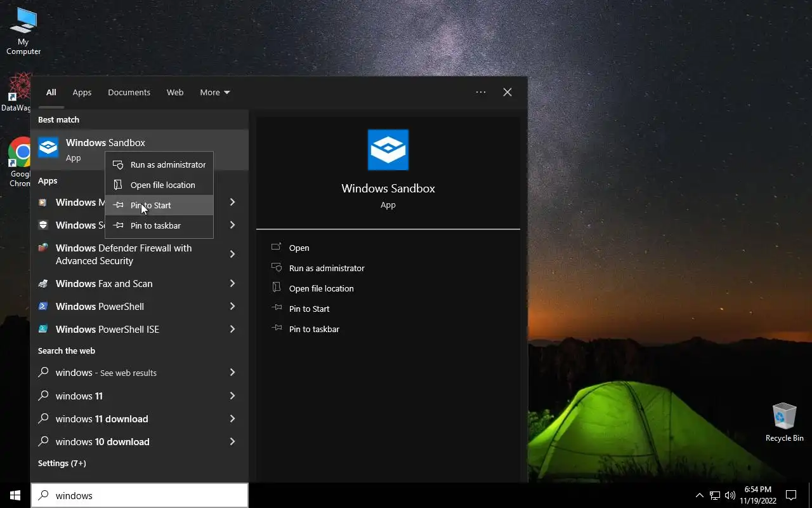Click Run as administrator in preview pane
The image size is (812, 508).
pyautogui.click(x=327, y=268)
